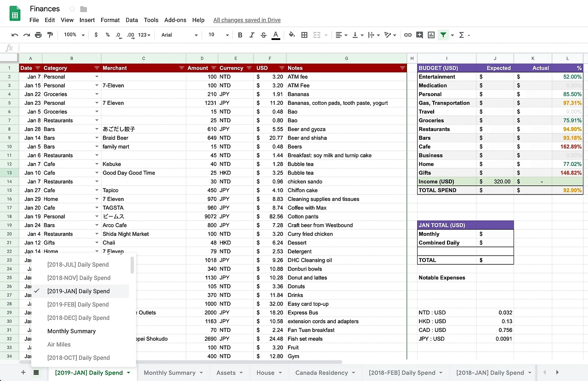The image size is (588, 381).
Task: Open the Format menu
Action: pos(110,20)
